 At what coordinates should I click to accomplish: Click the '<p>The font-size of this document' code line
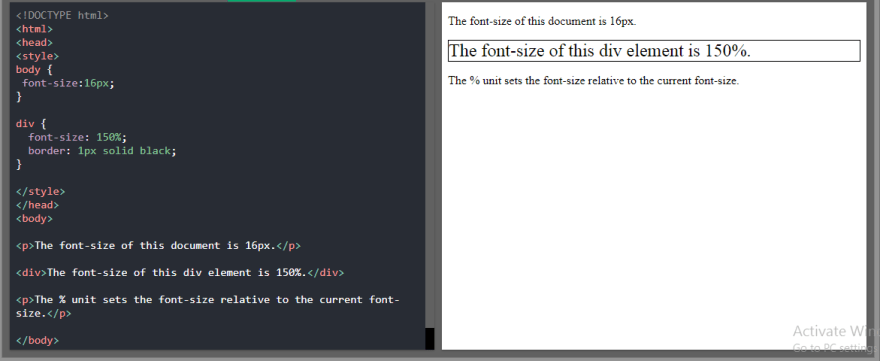(x=158, y=245)
